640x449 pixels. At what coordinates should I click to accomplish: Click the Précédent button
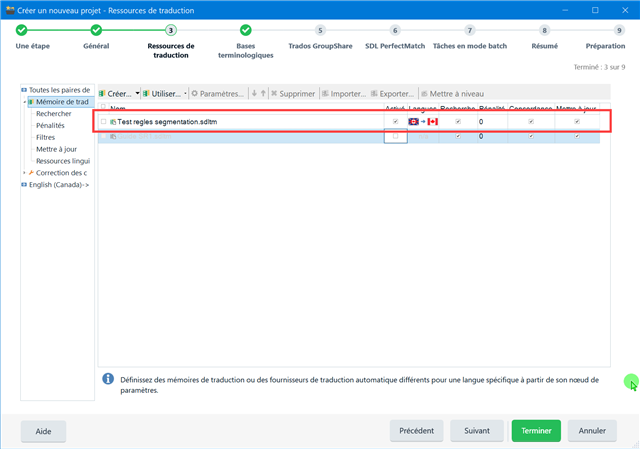[416, 431]
